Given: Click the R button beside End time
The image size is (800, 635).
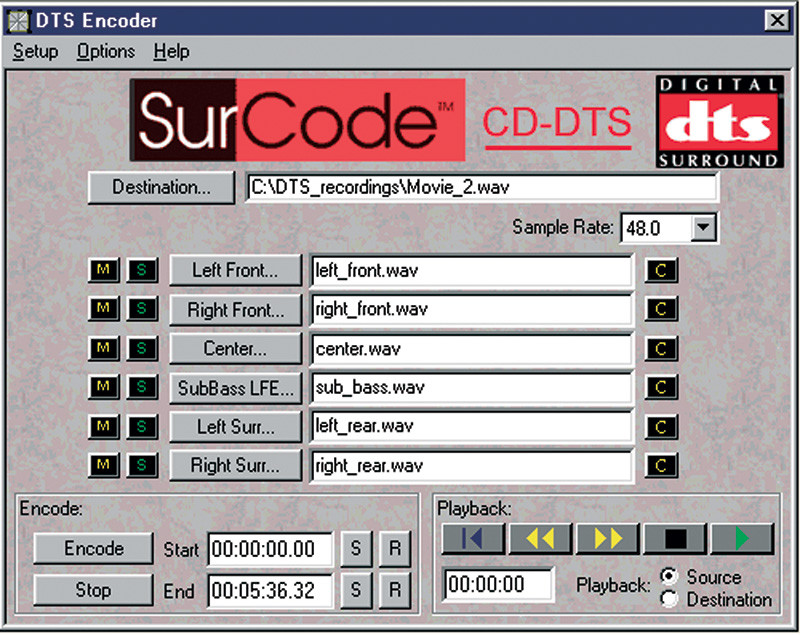Looking at the screenshot, I should (395, 590).
